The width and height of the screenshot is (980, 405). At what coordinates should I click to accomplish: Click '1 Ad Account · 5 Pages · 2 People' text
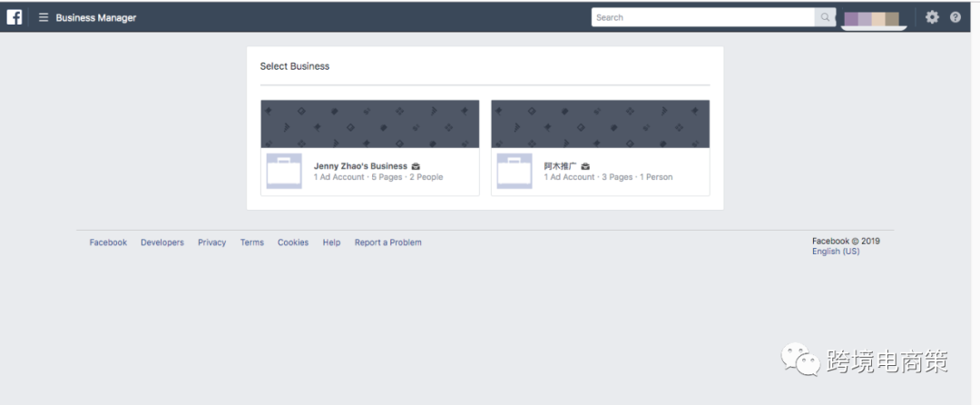(x=378, y=177)
